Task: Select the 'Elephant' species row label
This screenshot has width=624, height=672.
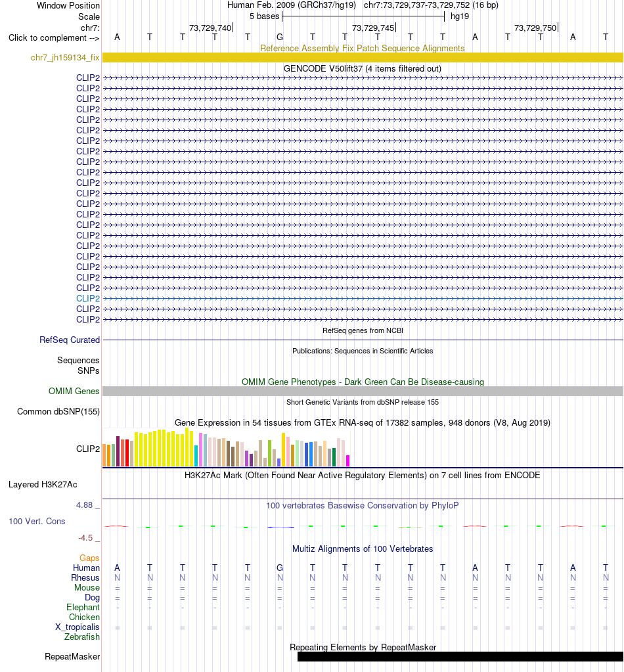Action: point(83,607)
